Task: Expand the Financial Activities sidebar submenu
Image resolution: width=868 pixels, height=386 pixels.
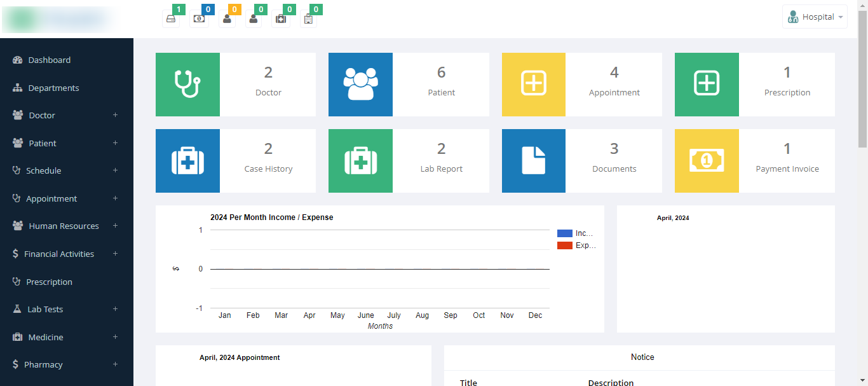Action: click(x=115, y=254)
